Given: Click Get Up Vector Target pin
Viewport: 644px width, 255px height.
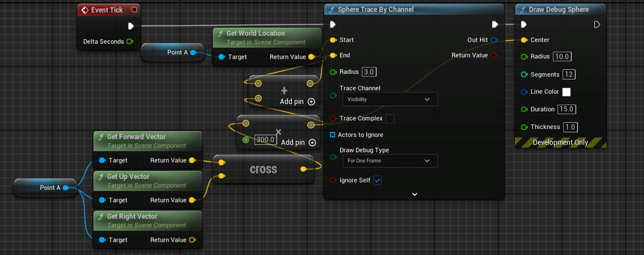Looking at the screenshot, I should [103, 200].
